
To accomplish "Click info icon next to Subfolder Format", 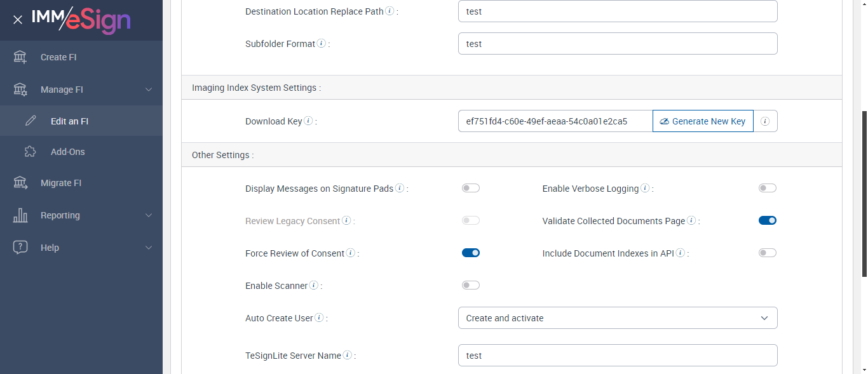I will (x=322, y=44).
